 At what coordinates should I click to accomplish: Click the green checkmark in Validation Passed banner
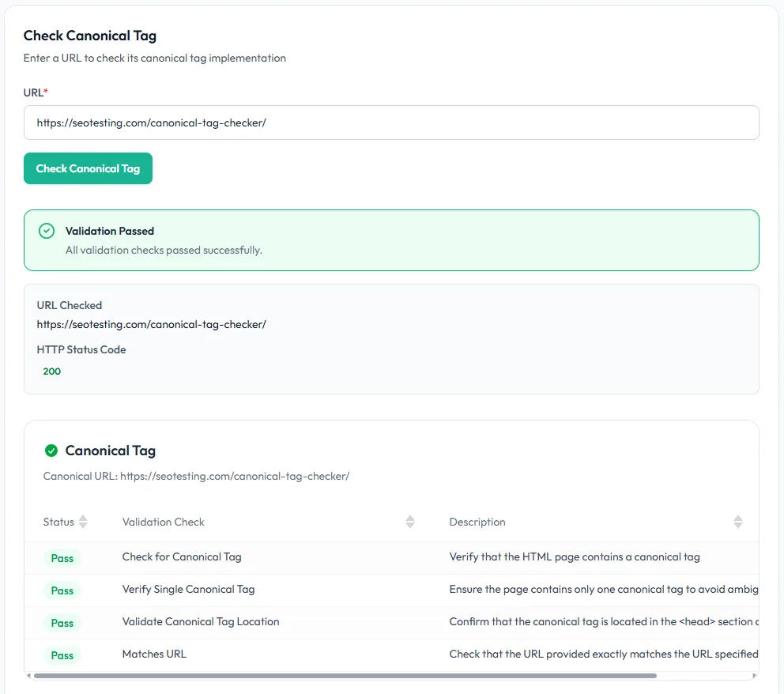click(46, 231)
